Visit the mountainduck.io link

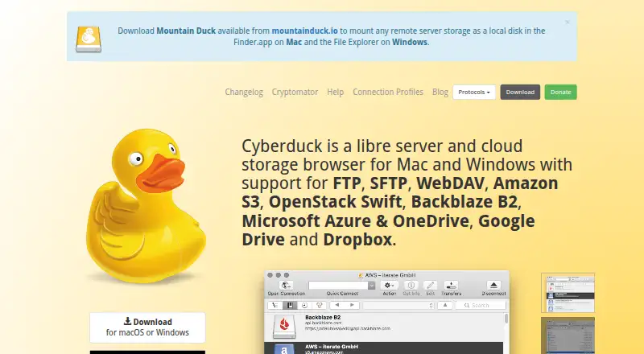coord(305,31)
